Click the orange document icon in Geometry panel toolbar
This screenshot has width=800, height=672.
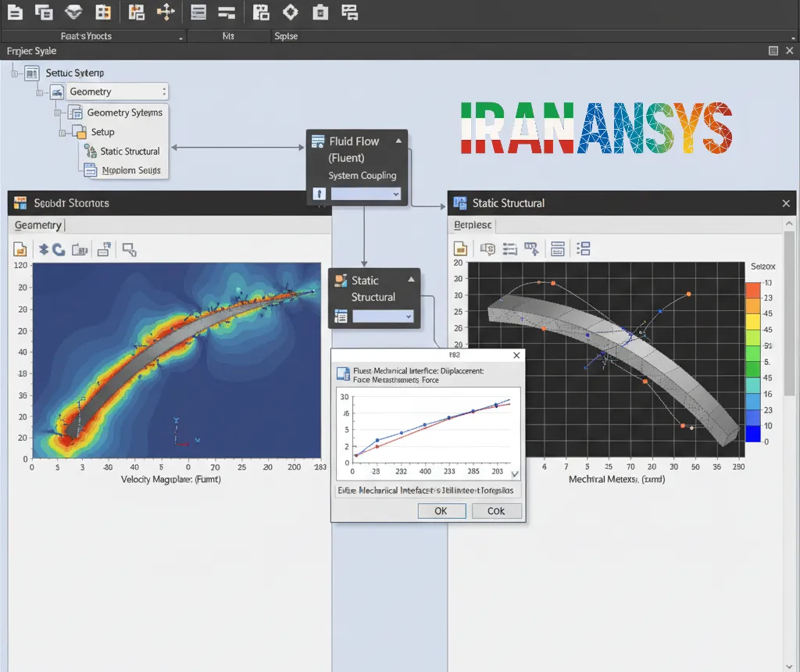coord(20,249)
